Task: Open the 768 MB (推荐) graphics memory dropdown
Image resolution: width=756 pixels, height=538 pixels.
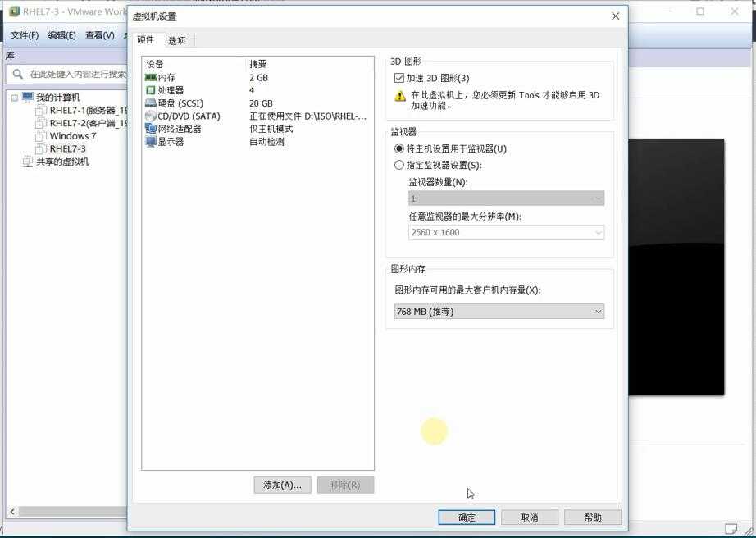Action: coord(499,312)
